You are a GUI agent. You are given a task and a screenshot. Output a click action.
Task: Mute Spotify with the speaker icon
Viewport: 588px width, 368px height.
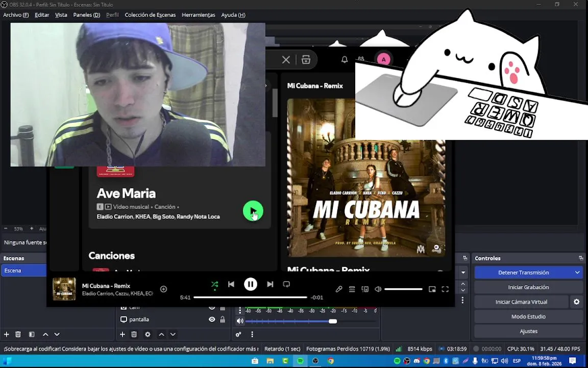pyautogui.click(x=378, y=289)
